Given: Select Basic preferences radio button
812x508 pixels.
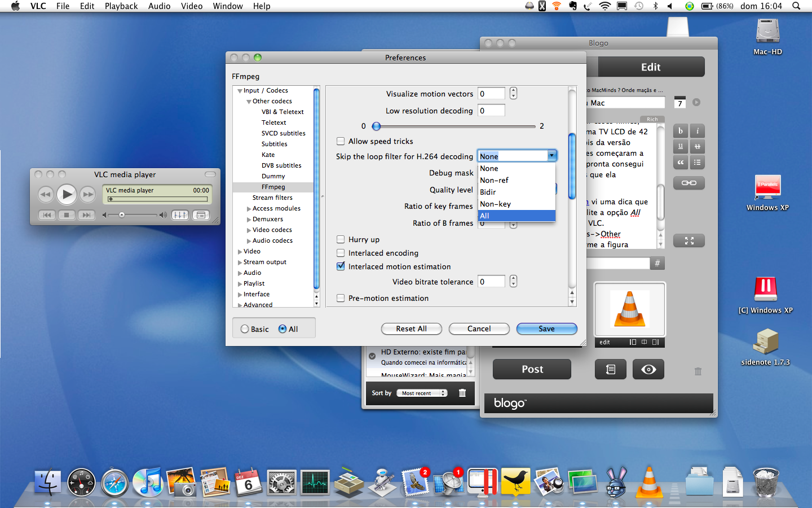Looking at the screenshot, I should (245, 329).
